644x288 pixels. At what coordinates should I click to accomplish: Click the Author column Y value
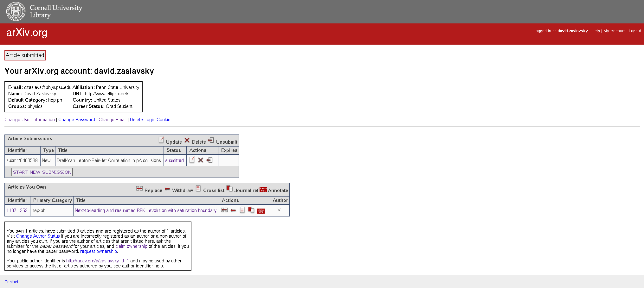pos(279,210)
